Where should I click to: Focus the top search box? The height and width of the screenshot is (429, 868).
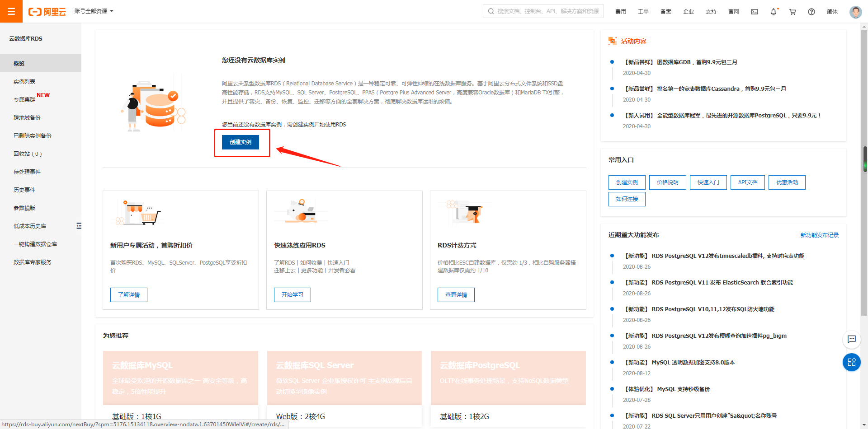pos(543,11)
